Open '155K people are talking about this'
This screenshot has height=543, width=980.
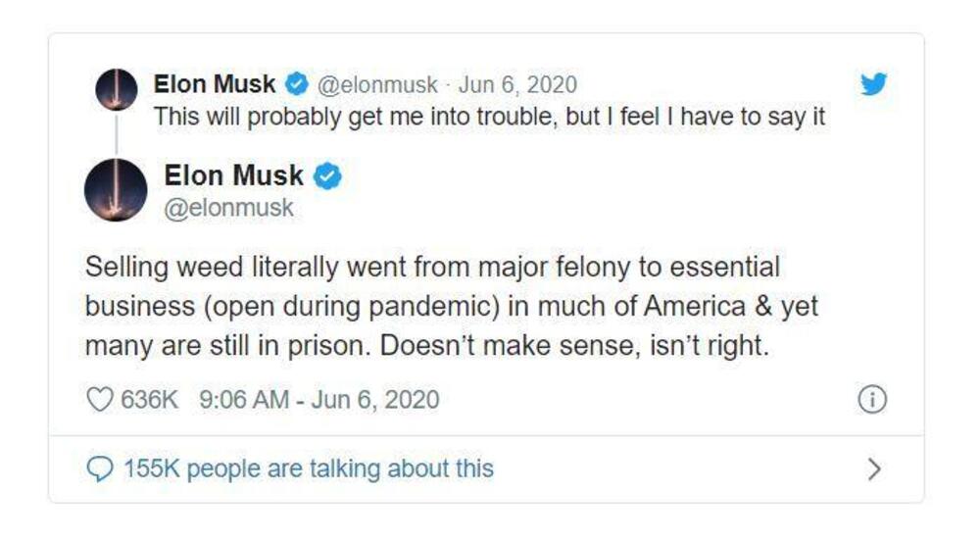[x=308, y=469]
